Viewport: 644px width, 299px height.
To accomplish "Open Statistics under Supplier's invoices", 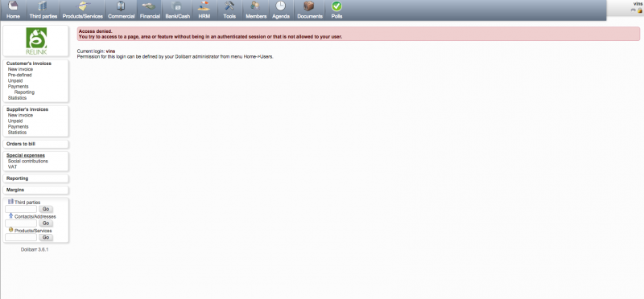I will coord(17,133).
